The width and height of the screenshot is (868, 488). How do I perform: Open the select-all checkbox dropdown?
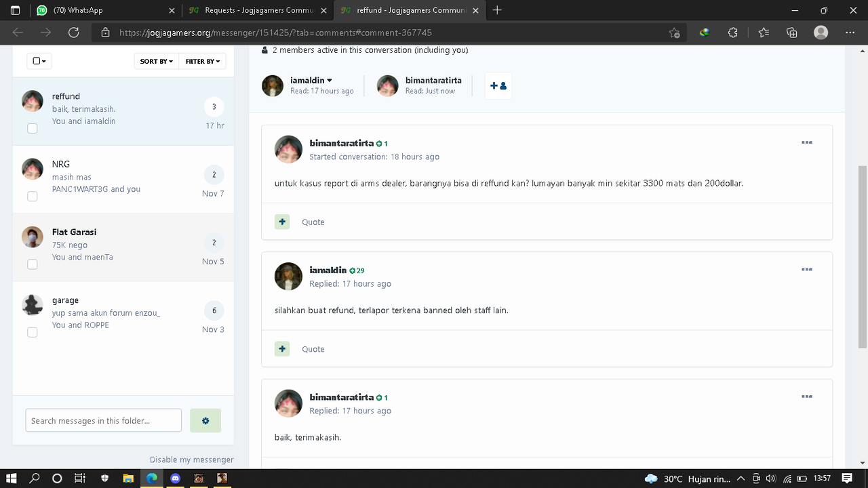point(39,61)
